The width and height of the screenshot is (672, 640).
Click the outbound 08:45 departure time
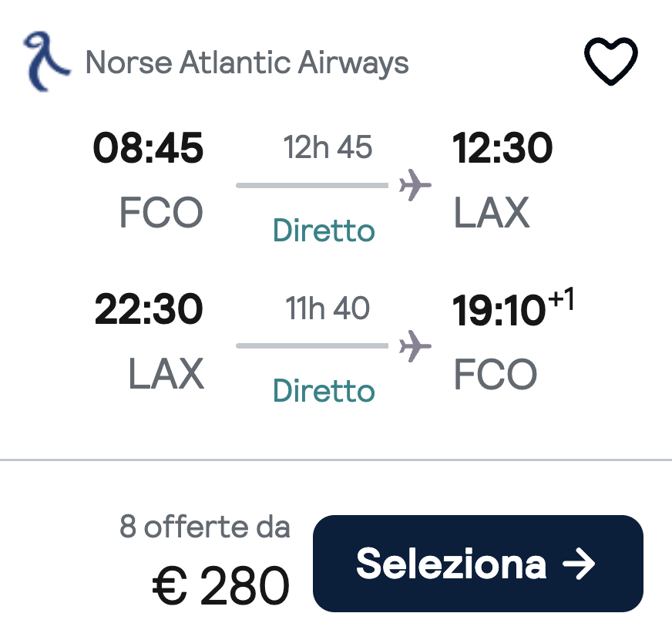[x=148, y=149]
